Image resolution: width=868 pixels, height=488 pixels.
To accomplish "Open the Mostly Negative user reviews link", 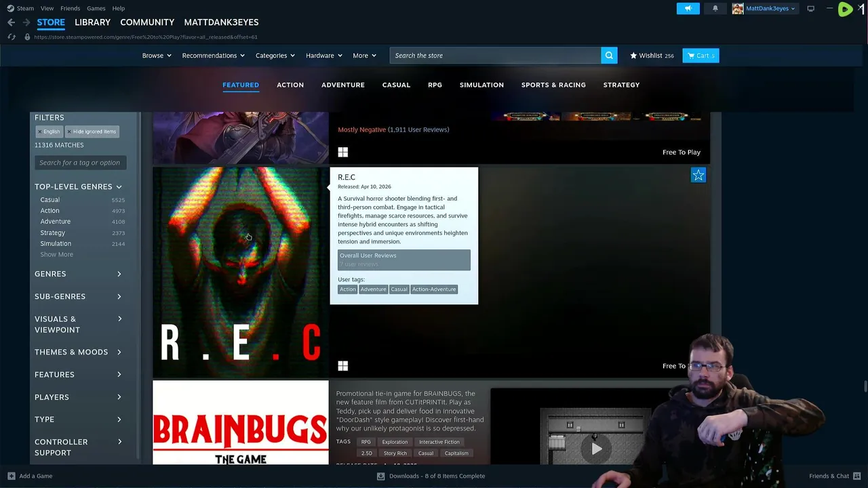I will [x=393, y=129].
